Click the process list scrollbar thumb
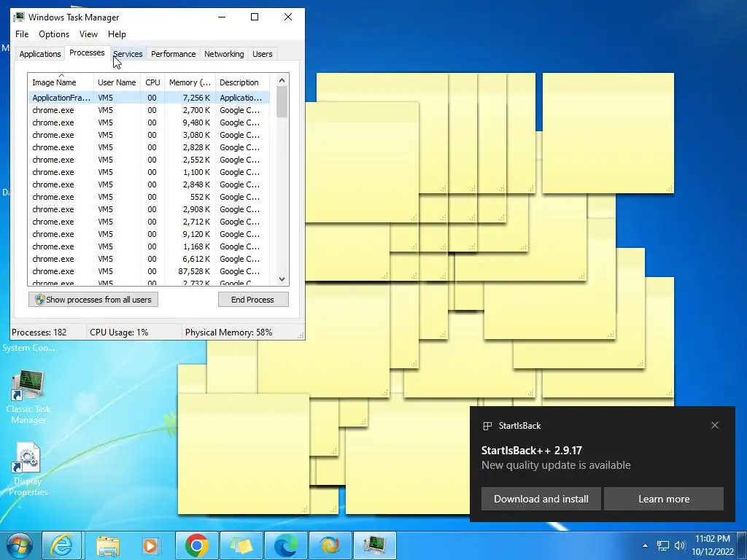The image size is (747, 560). [x=282, y=101]
